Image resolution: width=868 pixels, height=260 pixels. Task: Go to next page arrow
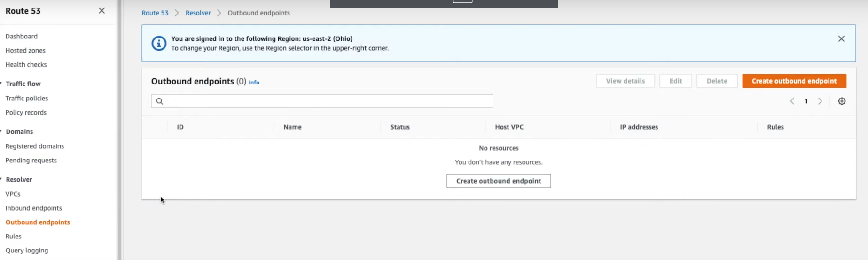tap(820, 101)
